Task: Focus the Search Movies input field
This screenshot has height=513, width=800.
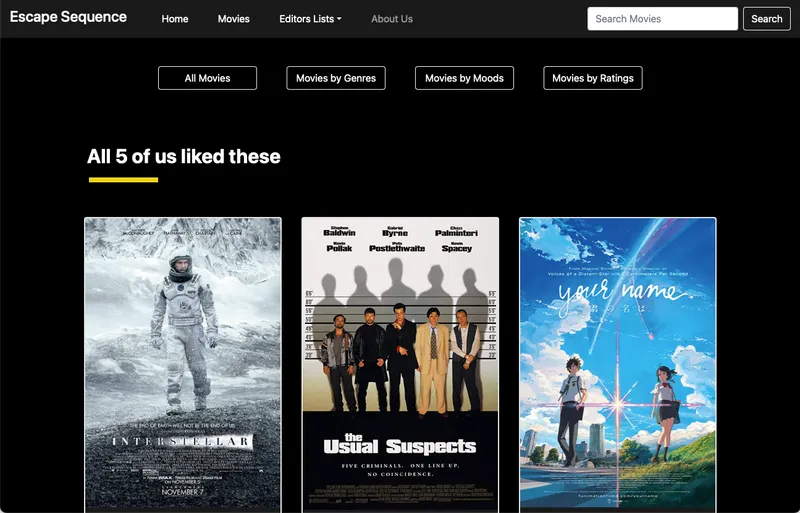Action: coord(662,19)
